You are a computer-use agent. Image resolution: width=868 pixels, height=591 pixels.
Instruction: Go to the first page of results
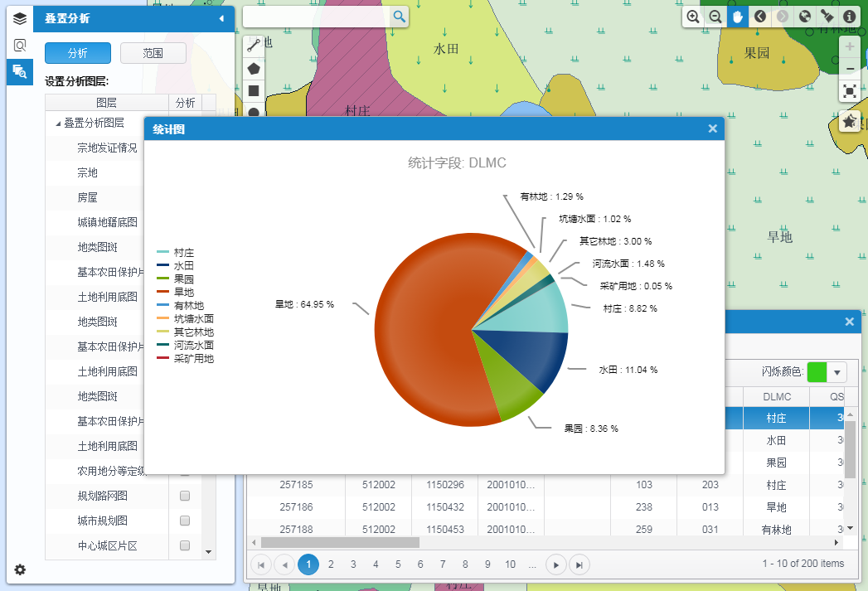tap(261, 565)
